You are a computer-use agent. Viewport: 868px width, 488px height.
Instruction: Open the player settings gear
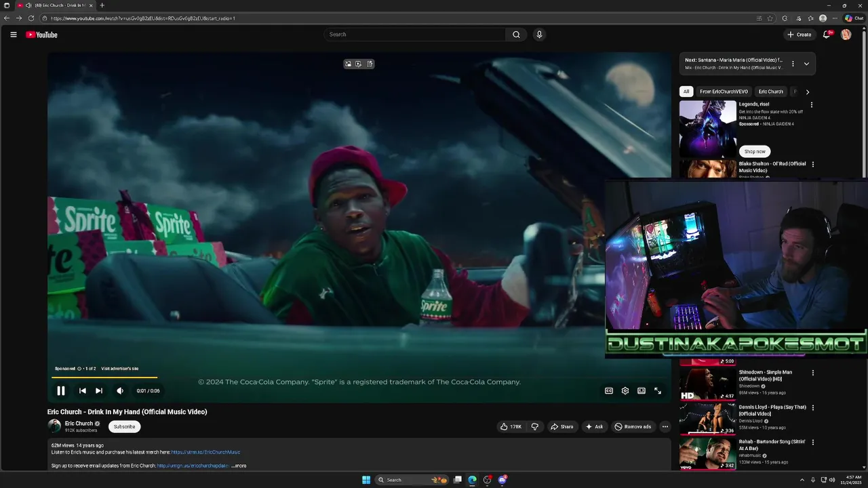[x=625, y=390]
